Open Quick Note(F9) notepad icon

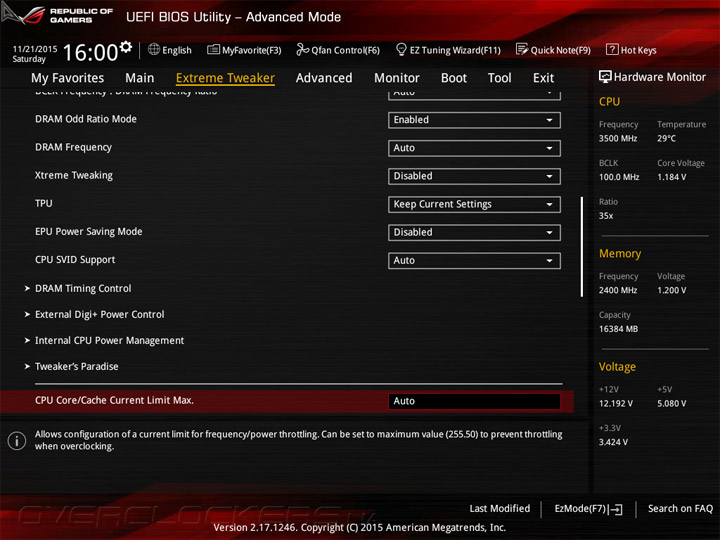(522, 49)
